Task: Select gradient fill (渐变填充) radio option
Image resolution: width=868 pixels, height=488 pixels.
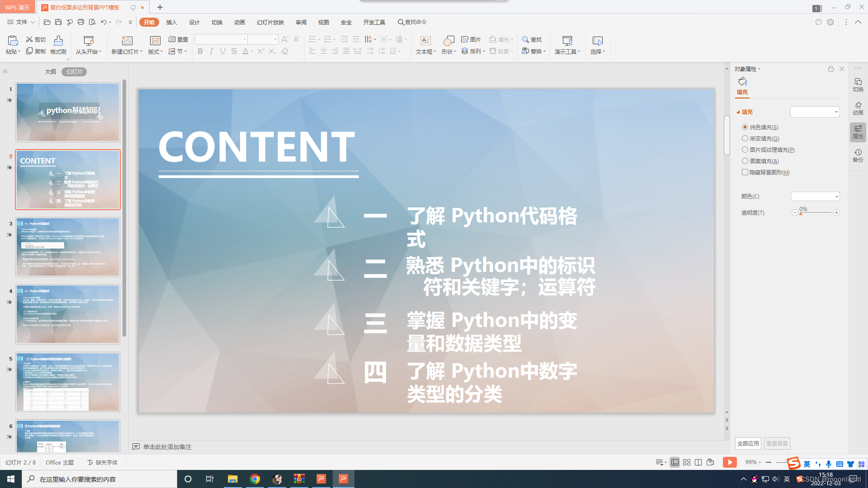Action: click(745, 138)
